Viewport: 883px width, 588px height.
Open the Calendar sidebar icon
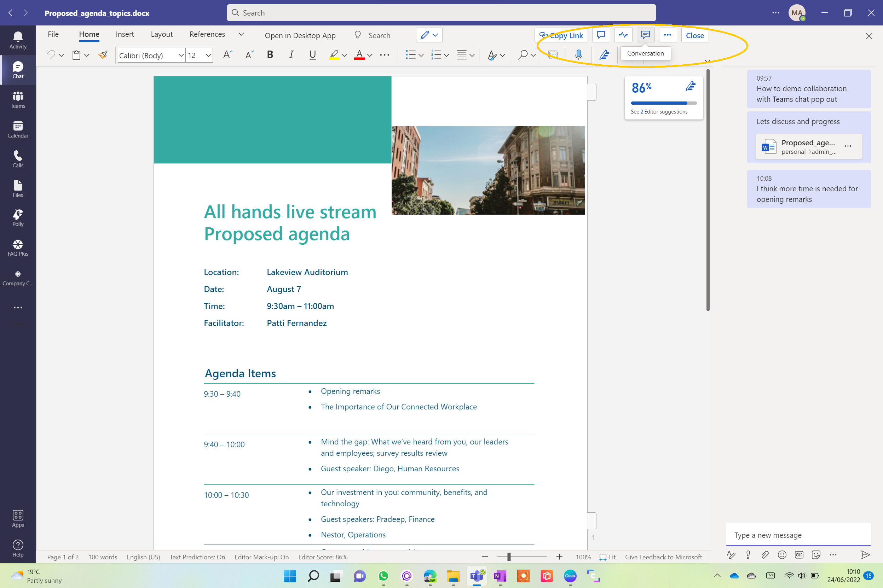[x=18, y=129]
